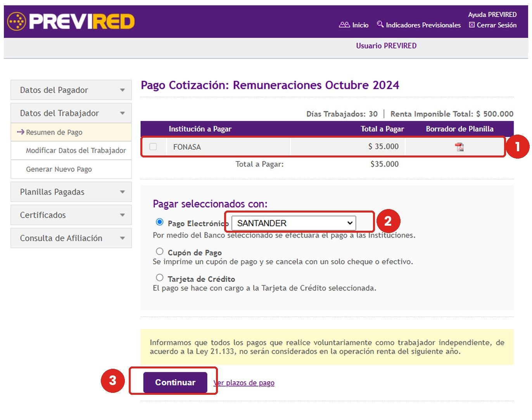Open Modificar Datos del Trabajador
The image size is (532, 420).
pos(71,150)
